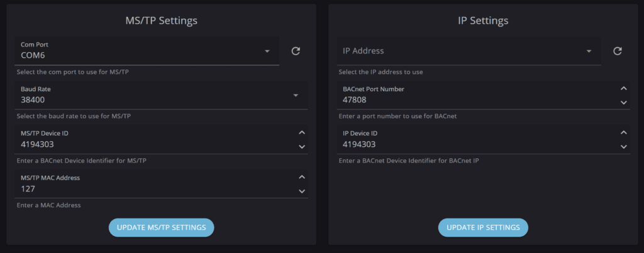Refresh the IP Address list

click(618, 51)
